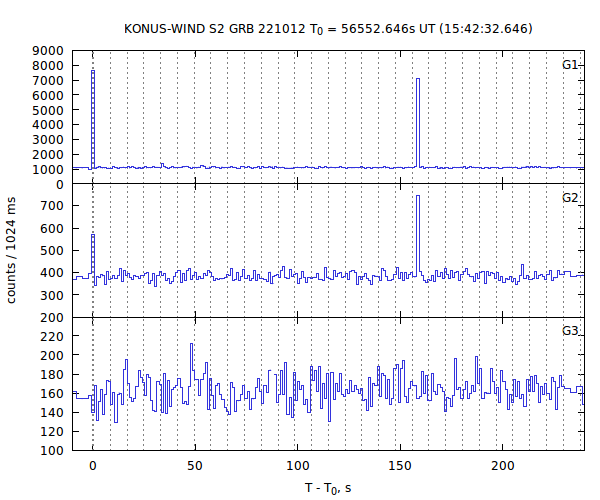Viewport: 600px width, 500px height.
Task: Click the G1 peak near 158 seconds
Action: click(x=418, y=123)
